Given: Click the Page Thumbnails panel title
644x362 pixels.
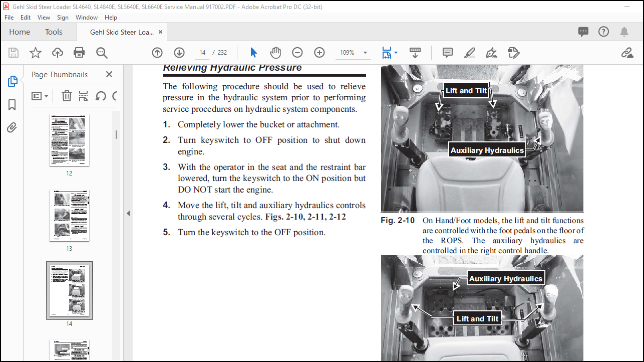Looking at the screenshot, I should pyautogui.click(x=60, y=74).
